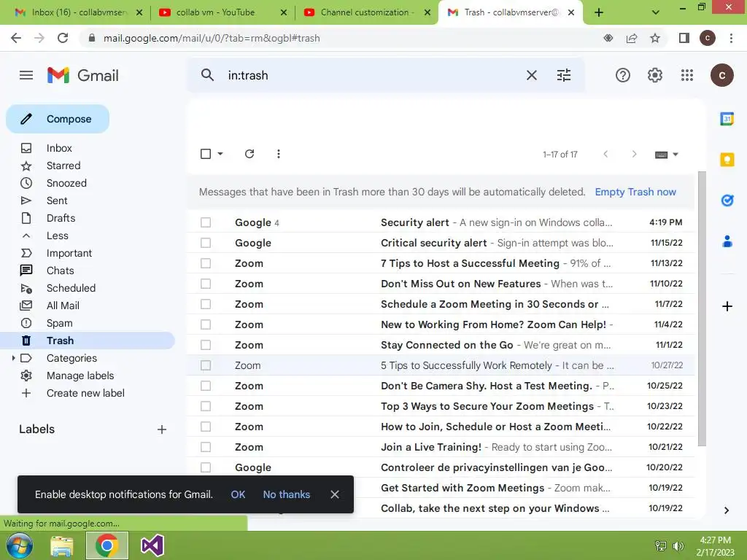This screenshot has width=747, height=560.
Task: Go back in Chrome
Action: 16,38
